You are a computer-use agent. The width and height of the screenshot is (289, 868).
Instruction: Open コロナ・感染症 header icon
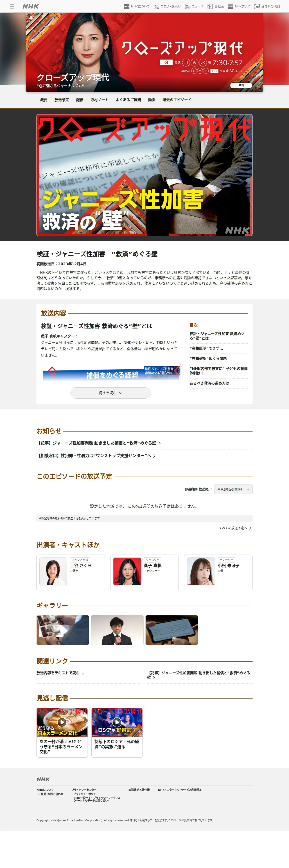(x=167, y=6)
